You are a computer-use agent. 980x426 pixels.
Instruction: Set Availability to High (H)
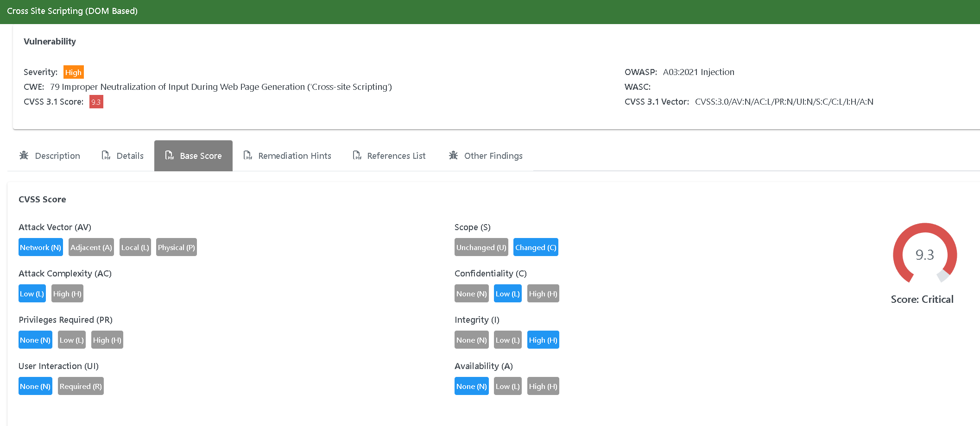coord(543,386)
